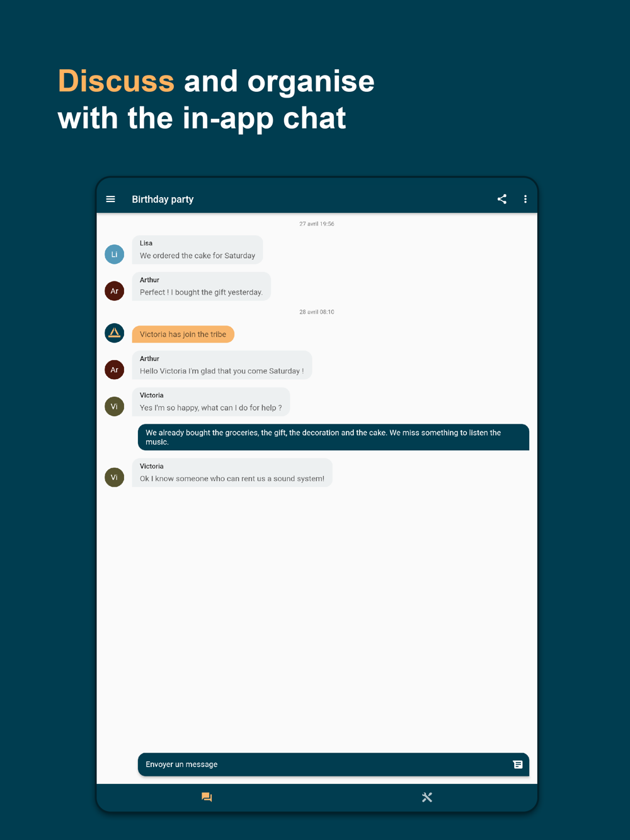Screen dimensions: 630x840
Task: Select the 'Victoria has join the tribe' notice
Action: [x=183, y=334]
